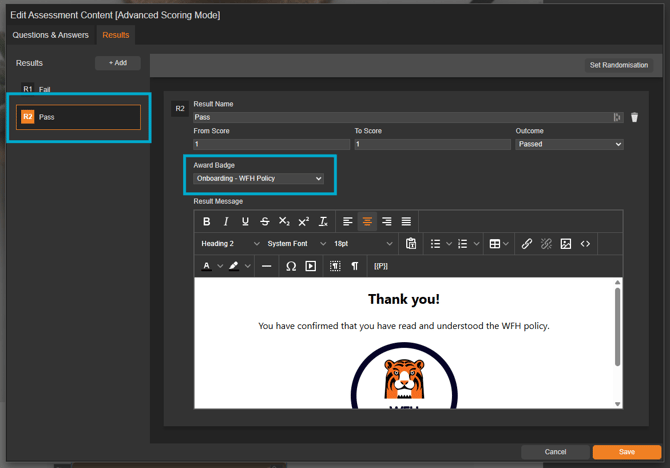Open the text color picker
The image size is (670, 468).
click(207, 266)
